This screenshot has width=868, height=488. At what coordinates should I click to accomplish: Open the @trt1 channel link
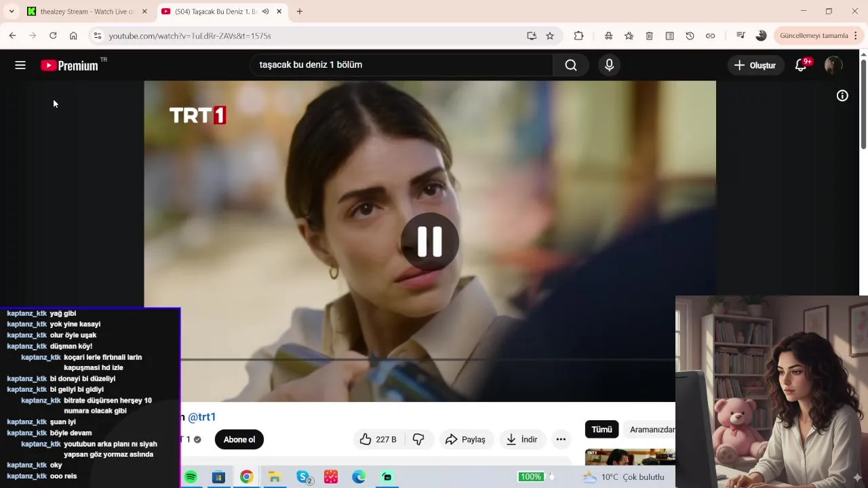click(201, 418)
